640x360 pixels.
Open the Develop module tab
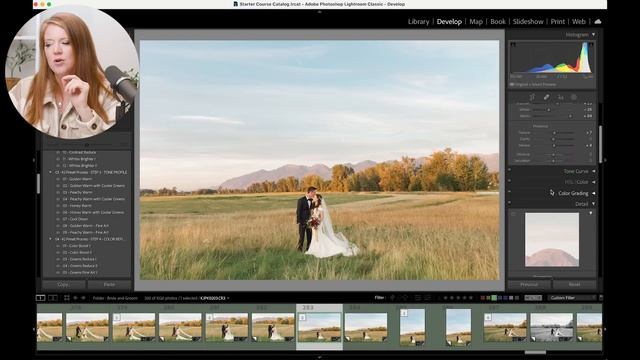pyautogui.click(x=449, y=22)
